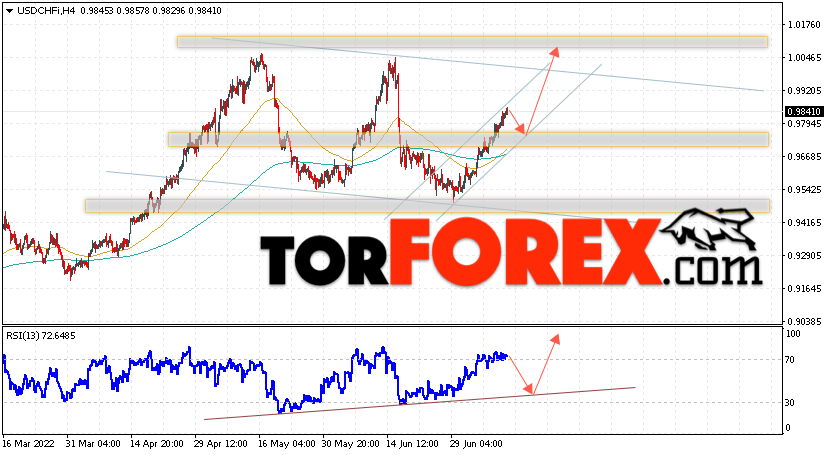Image resolution: width=828 pixels, height=455 pixels.
Task: Click the RSI scale value 70
Action: tap(790, 359)
